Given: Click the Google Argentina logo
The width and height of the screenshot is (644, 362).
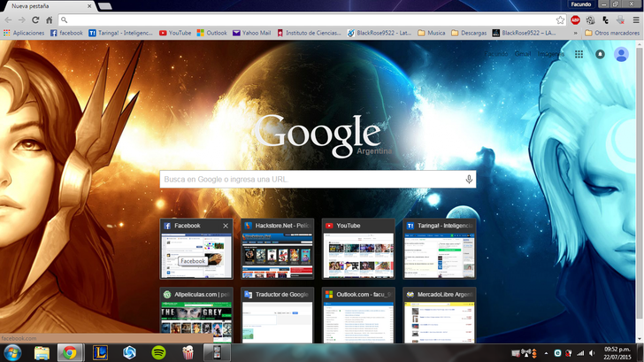Looking at the screenshot, I should coord(322,135).
